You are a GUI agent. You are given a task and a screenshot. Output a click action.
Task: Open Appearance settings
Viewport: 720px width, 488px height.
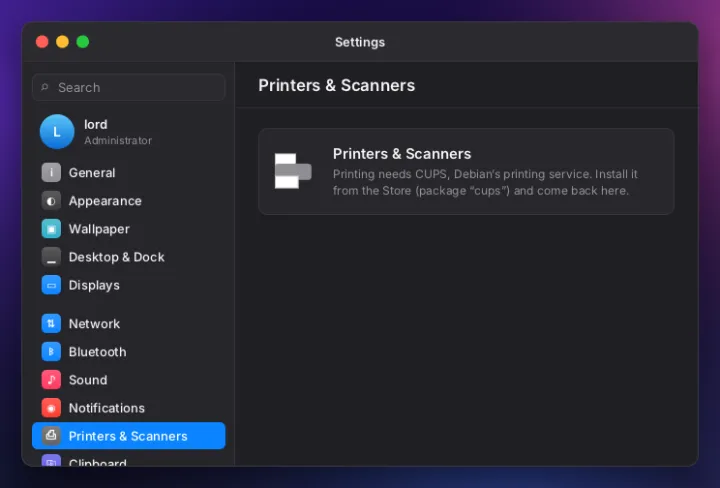pyautogui.click(x=129, y=201)
